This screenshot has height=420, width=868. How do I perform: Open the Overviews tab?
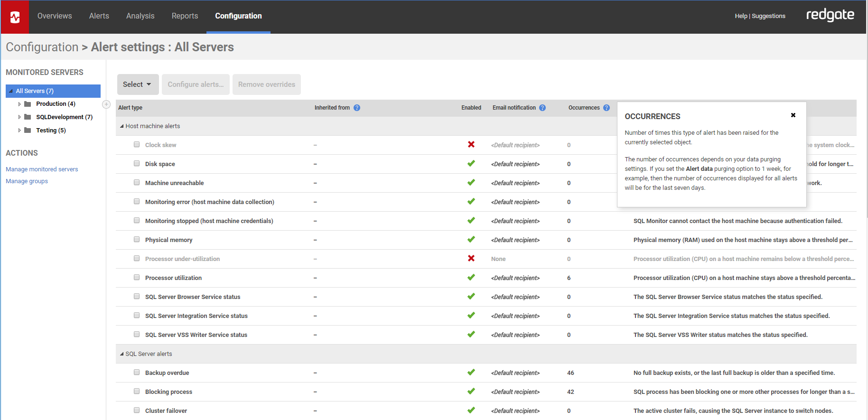(55, 16)
